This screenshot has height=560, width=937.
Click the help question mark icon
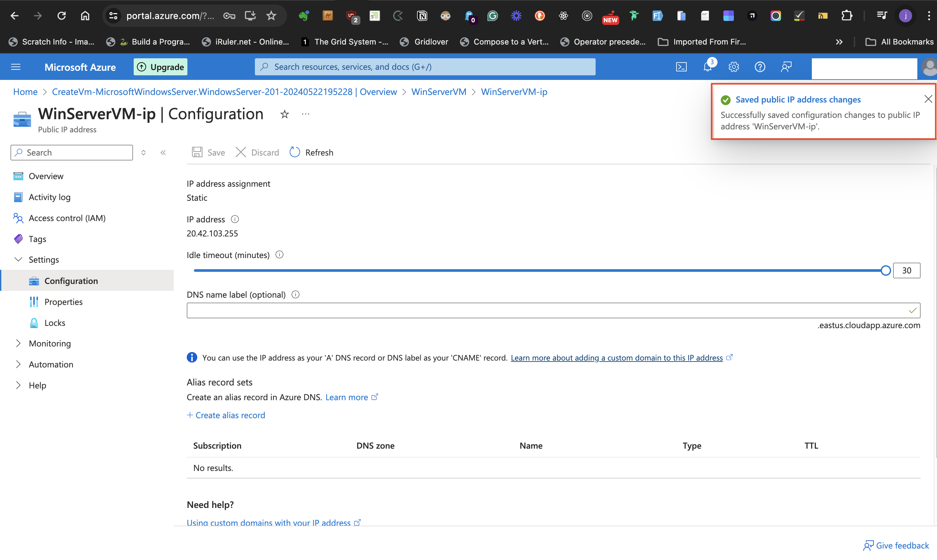(759, 67)
